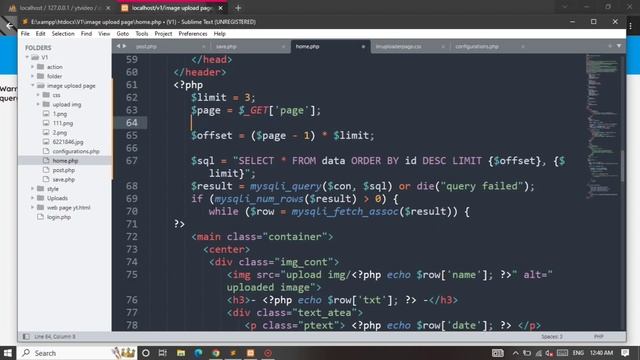Open a new browser tab
This screenshot has width=640, height=360.
pos(238,8)
